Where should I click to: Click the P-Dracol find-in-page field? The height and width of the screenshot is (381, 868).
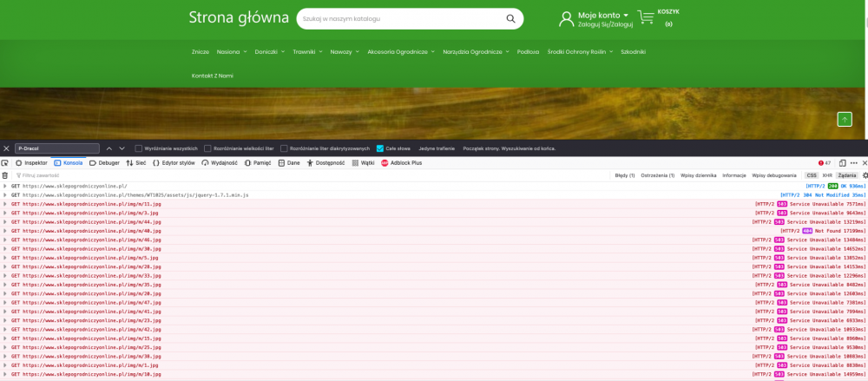coord(57,148)
